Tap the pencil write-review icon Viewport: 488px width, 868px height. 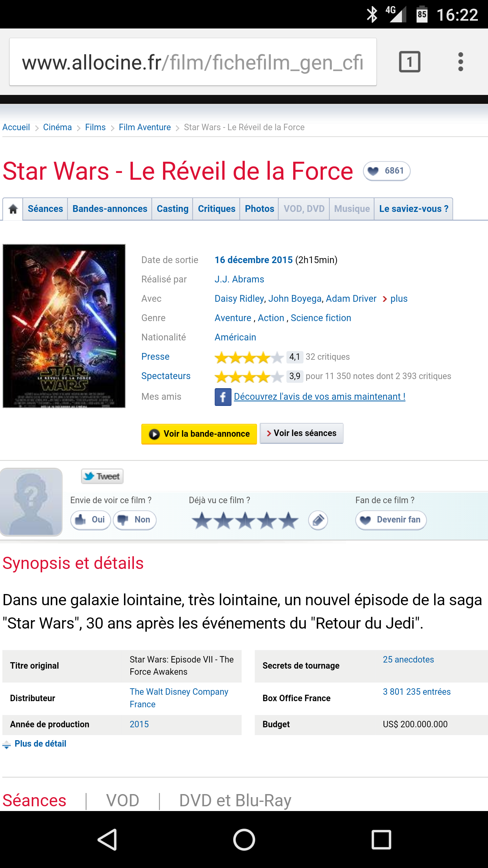pos(318,520)
